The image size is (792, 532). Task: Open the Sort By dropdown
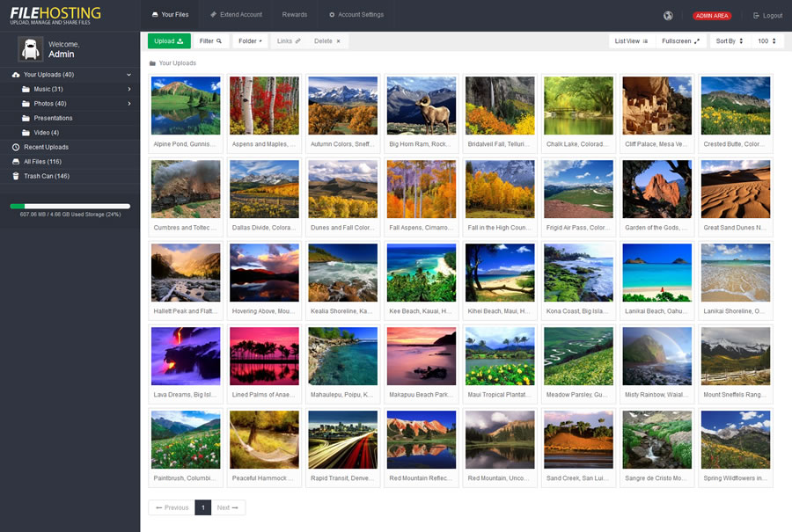(730, 41)
